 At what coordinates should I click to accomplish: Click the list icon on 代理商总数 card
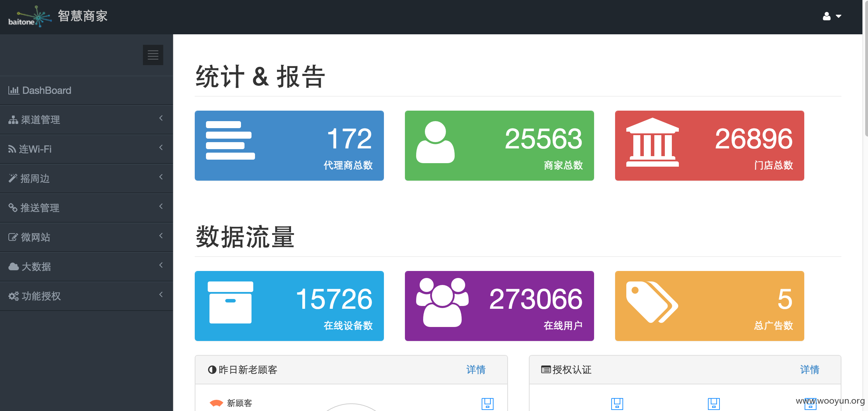point(230,140)
